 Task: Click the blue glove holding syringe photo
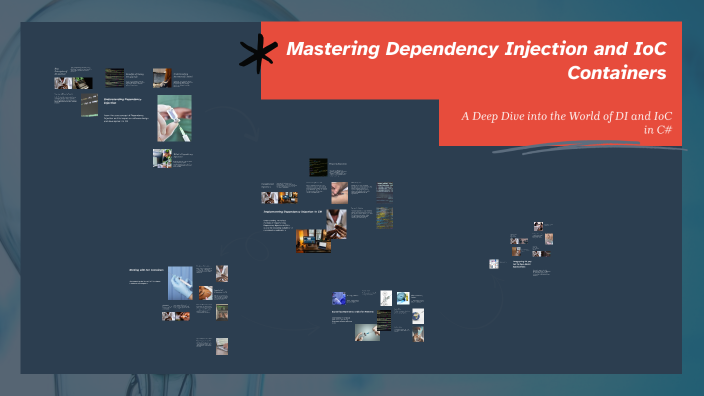(180, 283)
